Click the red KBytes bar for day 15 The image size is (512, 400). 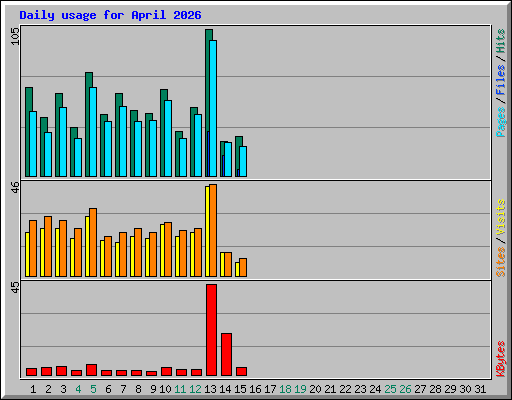241,372
